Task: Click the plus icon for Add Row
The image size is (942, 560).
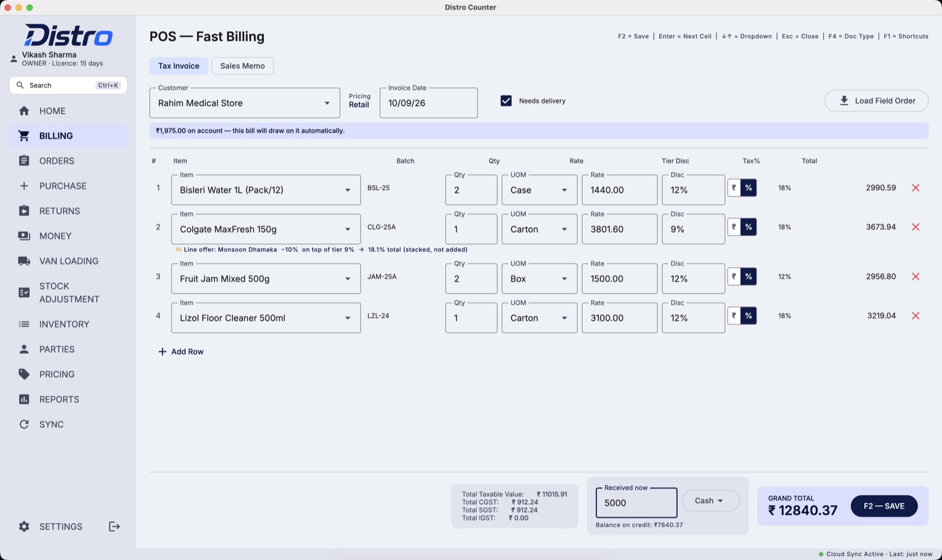Action: click(162, 352)
